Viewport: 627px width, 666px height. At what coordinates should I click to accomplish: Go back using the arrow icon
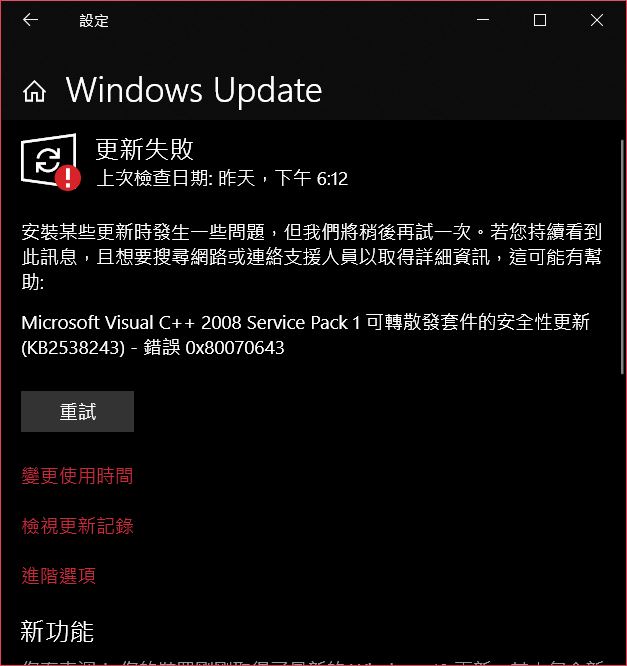coord(30,20)
